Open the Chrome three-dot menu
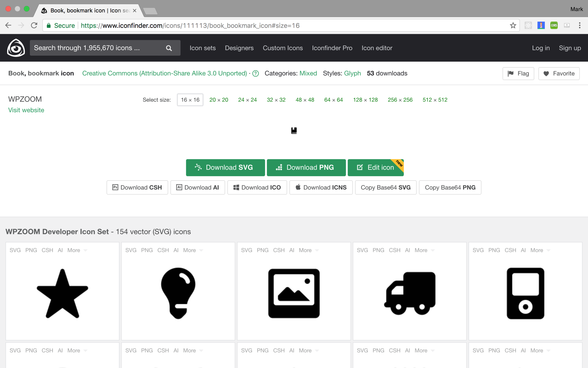The image size is (588, 368). point(580,25)
